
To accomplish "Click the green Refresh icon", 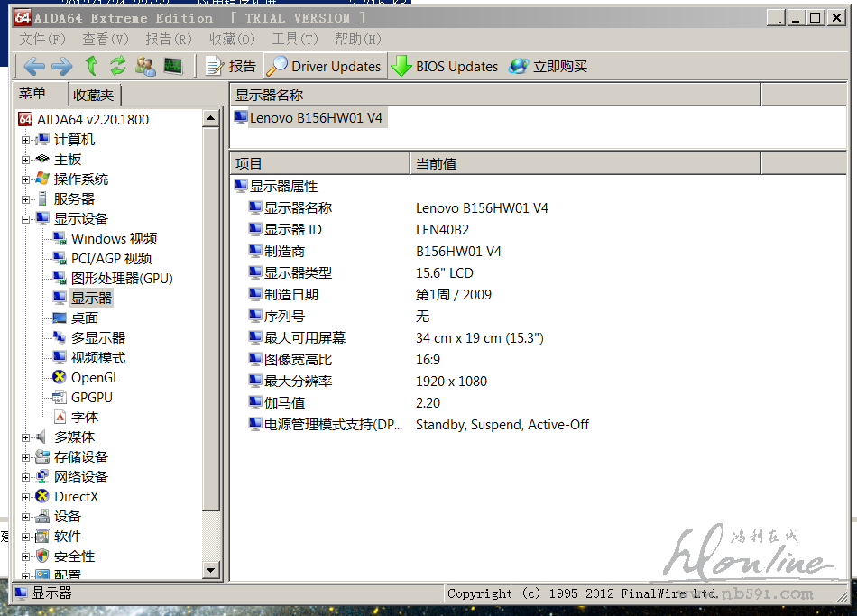I will [117, 66].
